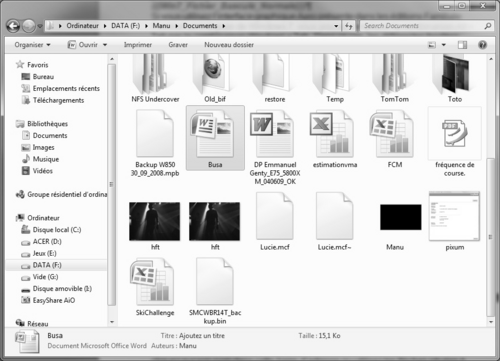Click file list scroll down arrow

pyautogui.click(x=491, y=322)
